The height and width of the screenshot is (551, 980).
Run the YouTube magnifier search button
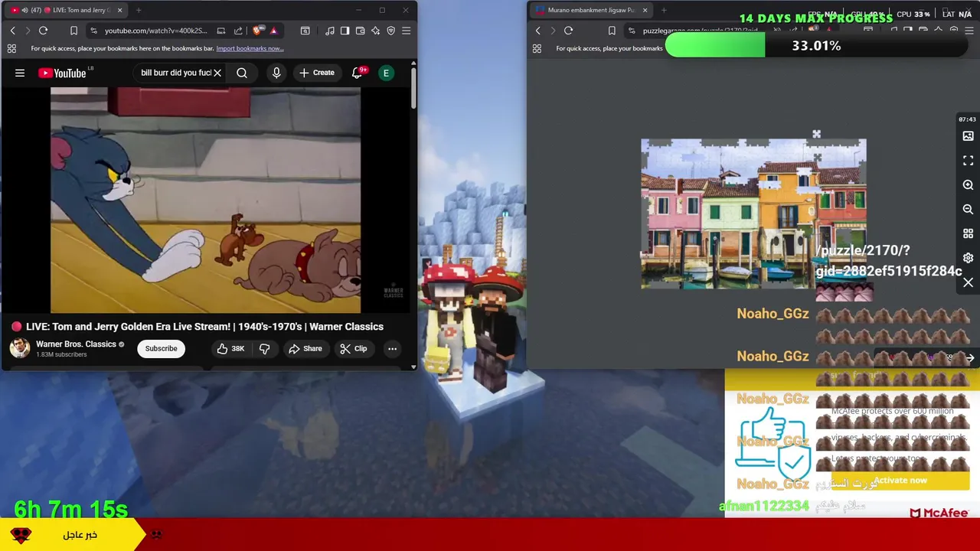click(x=242, y=73)
